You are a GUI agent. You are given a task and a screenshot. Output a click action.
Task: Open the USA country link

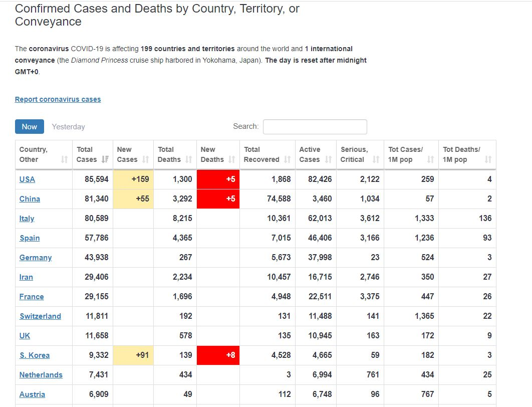coord(27,179)
